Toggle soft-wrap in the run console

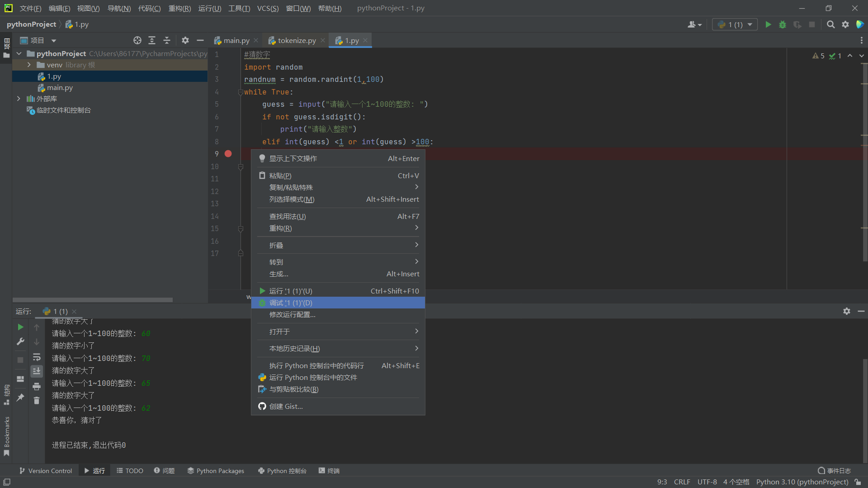(x=37, y=357)
